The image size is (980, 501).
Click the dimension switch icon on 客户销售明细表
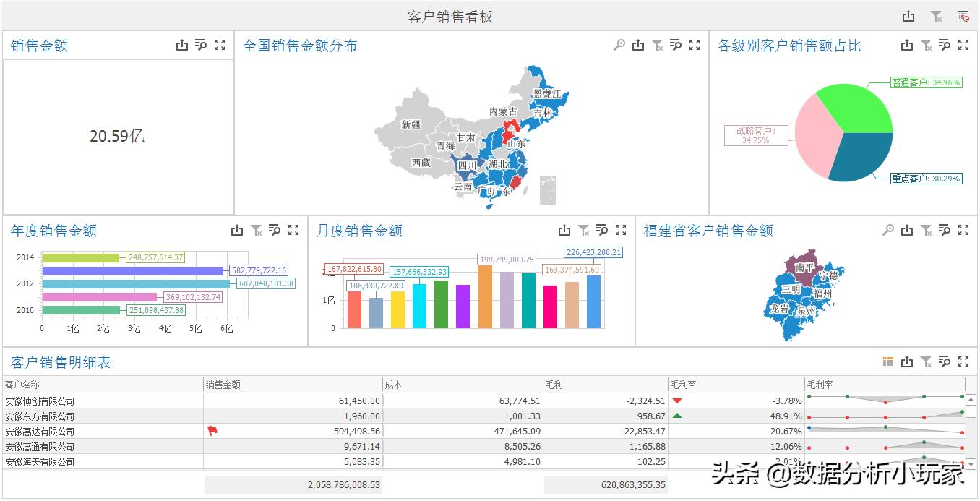[887, 361]
